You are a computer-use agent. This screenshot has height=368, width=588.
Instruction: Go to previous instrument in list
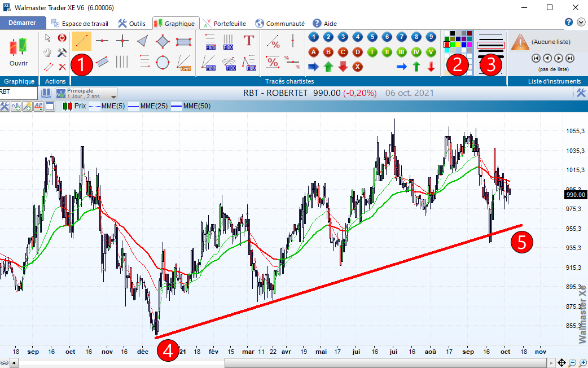(x=547, y=58)
